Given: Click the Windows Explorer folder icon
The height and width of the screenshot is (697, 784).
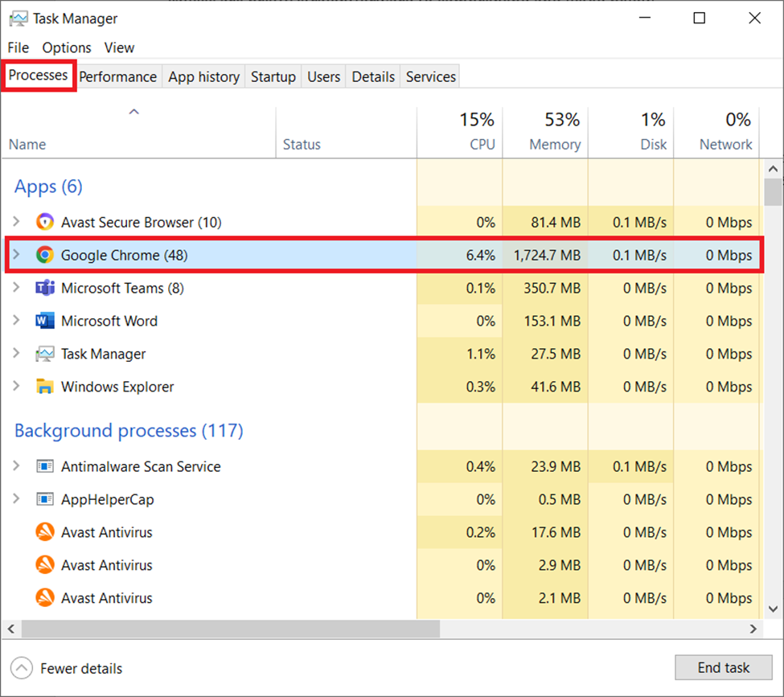Looking at the screenshot, I should (45, 387).
